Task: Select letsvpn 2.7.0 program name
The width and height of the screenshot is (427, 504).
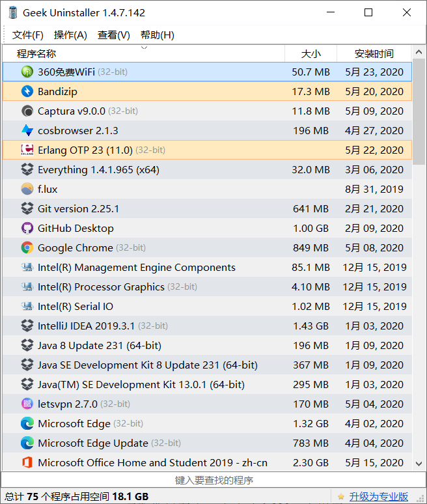Action: click(68, 404)
